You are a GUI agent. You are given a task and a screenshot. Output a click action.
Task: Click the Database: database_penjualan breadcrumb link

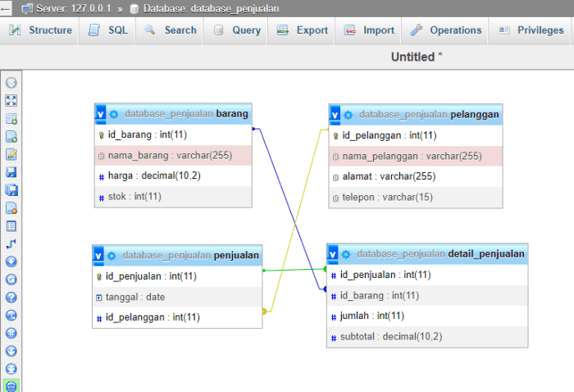point(211,8)
